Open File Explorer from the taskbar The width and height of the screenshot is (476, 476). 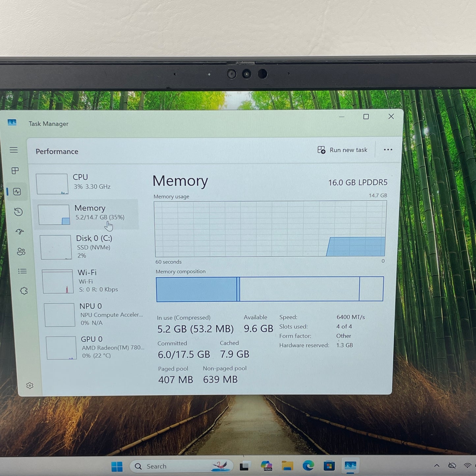[x=287, y=466]
